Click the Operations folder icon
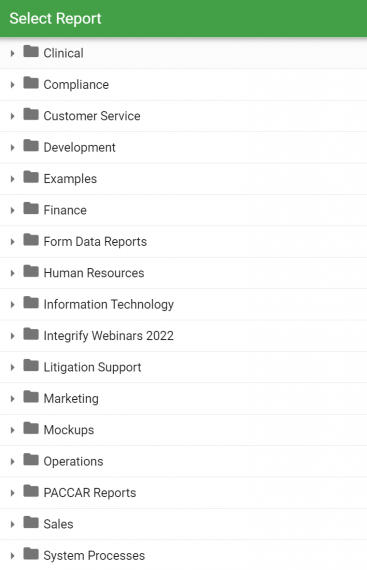367x570 pixels. [31, 460]
